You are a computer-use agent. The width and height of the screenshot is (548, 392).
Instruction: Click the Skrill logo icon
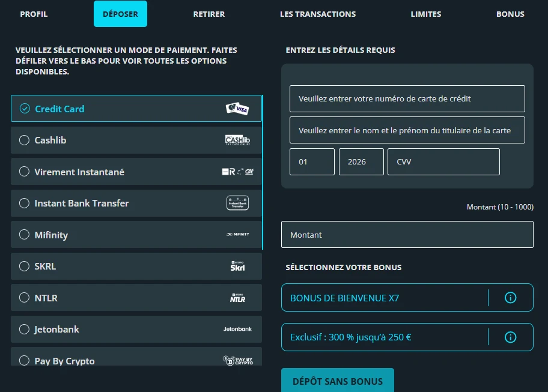238,266
